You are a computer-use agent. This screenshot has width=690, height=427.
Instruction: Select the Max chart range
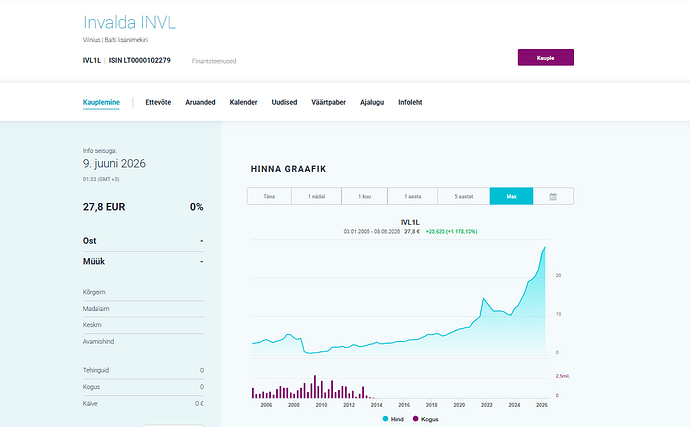coord(511,196)
